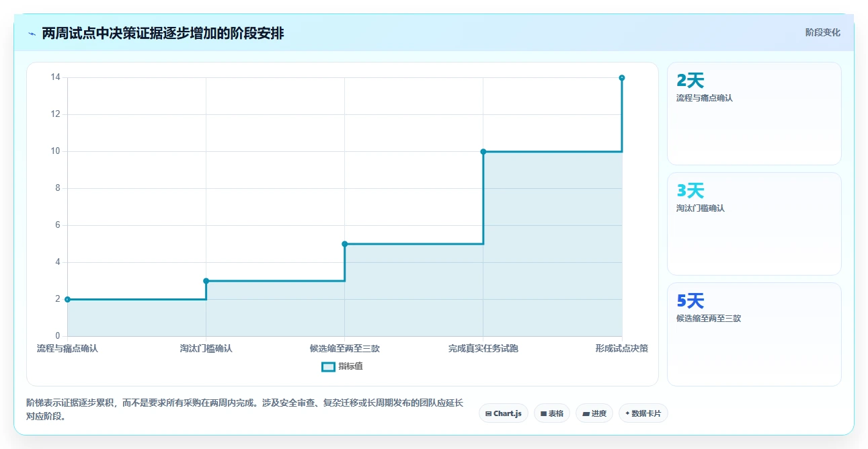
Task: Click the 5天 value text
Action: pos(691,301)
